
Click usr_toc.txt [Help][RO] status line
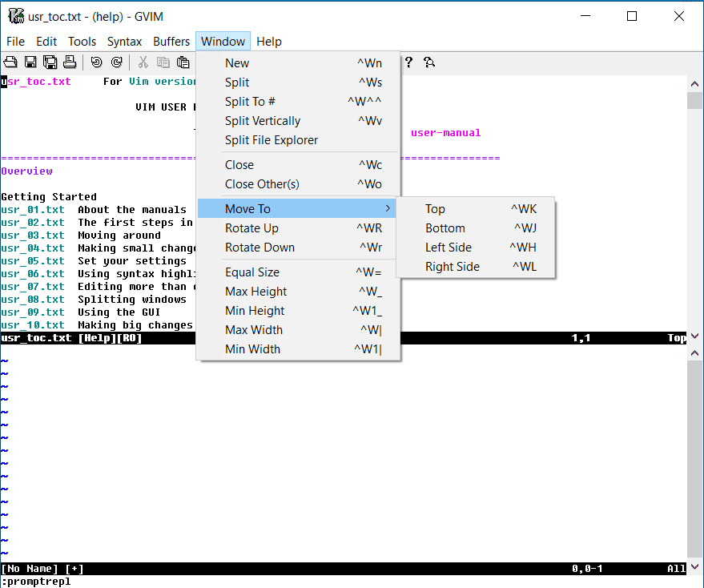click(x=344, y=338)
